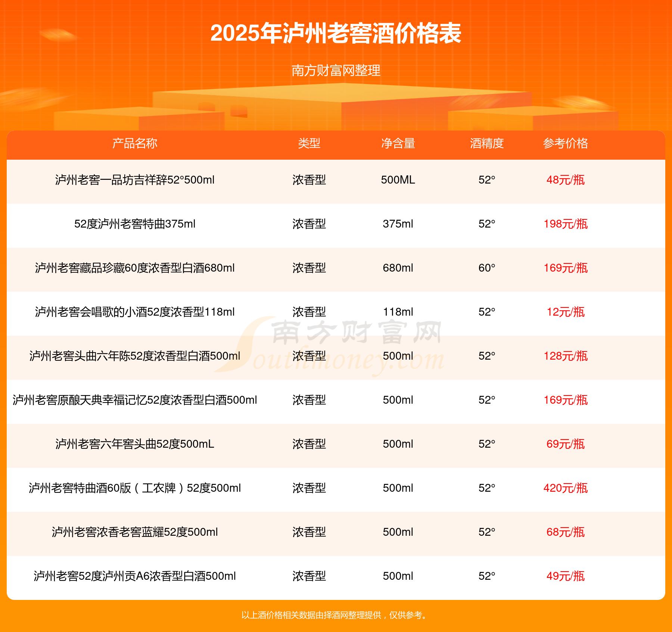Click 52° in the 一品坊吉祥辞 row

(487, 180)
